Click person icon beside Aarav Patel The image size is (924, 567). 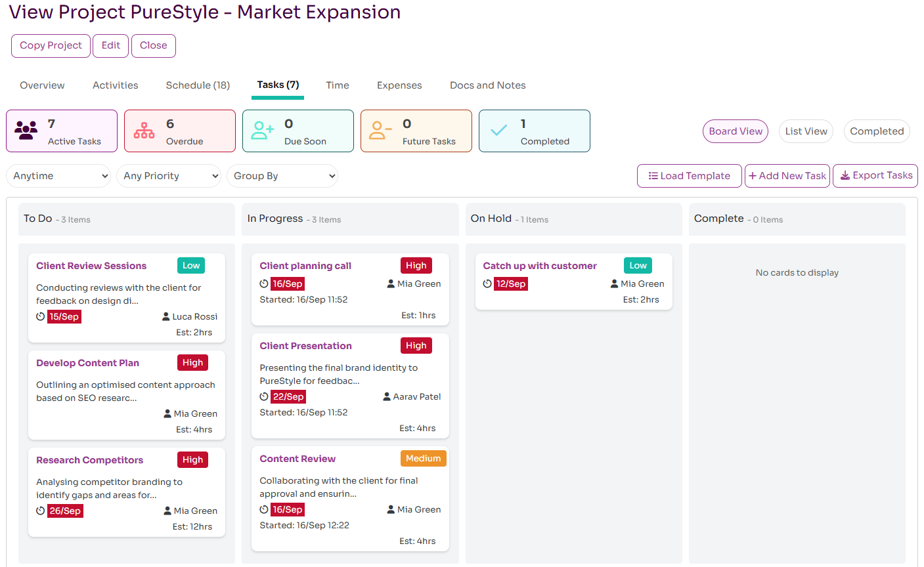(x=387, y=396)
